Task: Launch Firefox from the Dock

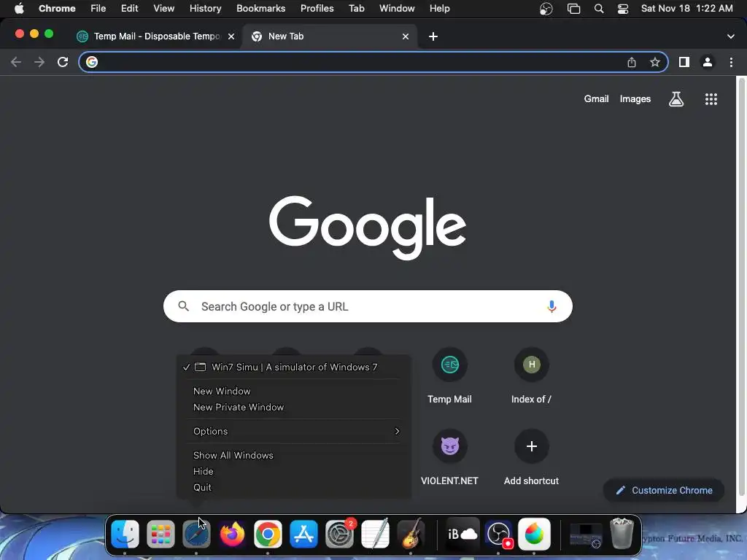Action: [x=232, y=534]
